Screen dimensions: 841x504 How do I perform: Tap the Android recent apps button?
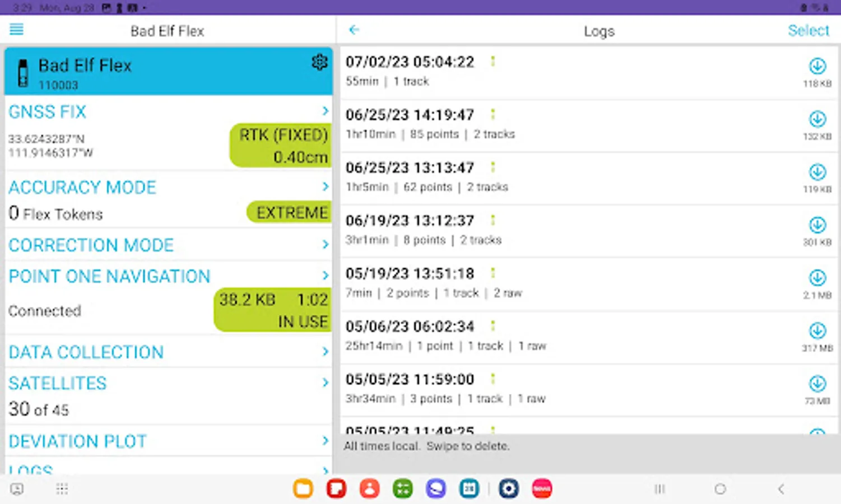click(659, 489)
